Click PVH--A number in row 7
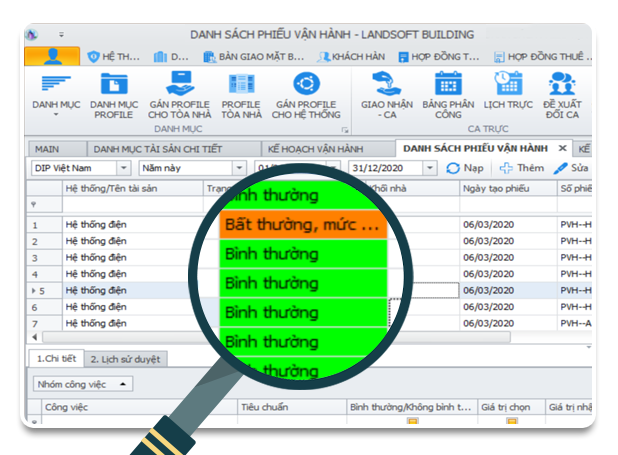This screenshot has height=455, width=618. click(x=576, y=324)
